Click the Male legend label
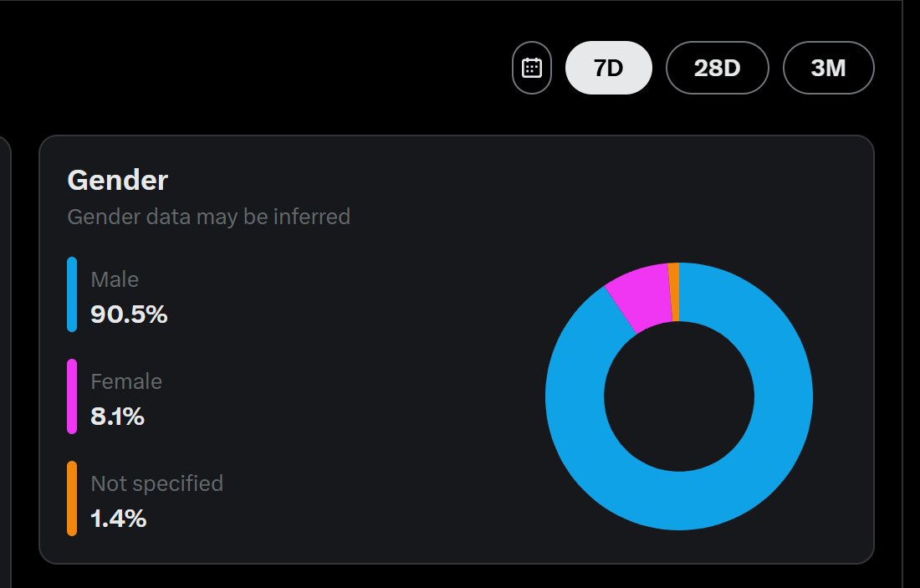Screen dimensions: 920x588 [x=115, y=279]
